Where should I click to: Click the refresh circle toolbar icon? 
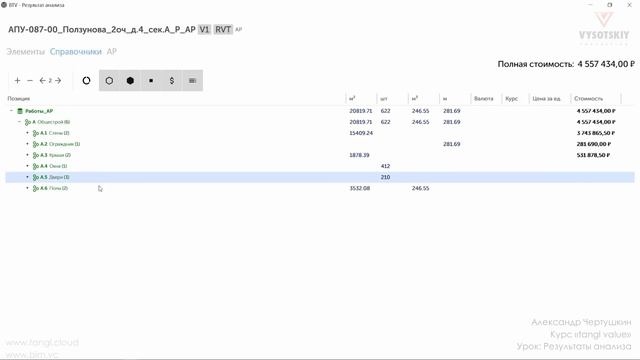86,81
